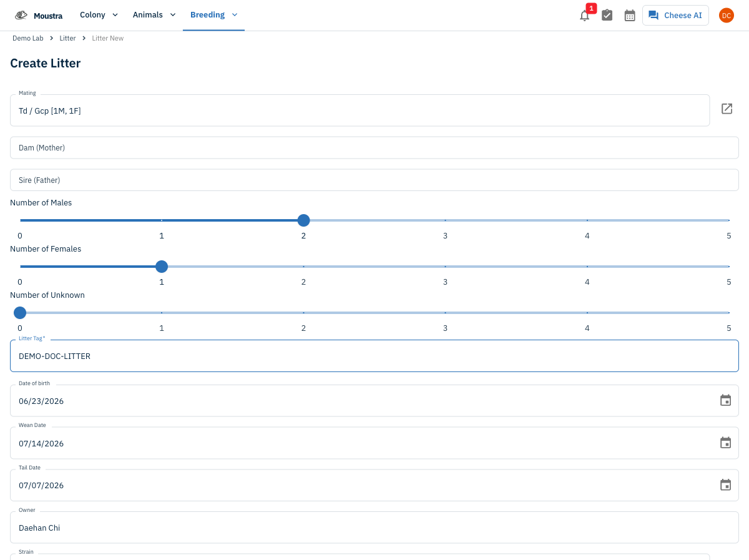The width and height of the screenshot is (749, 560).
Task: Click the DC user avatar
Action: coord(726,16)
